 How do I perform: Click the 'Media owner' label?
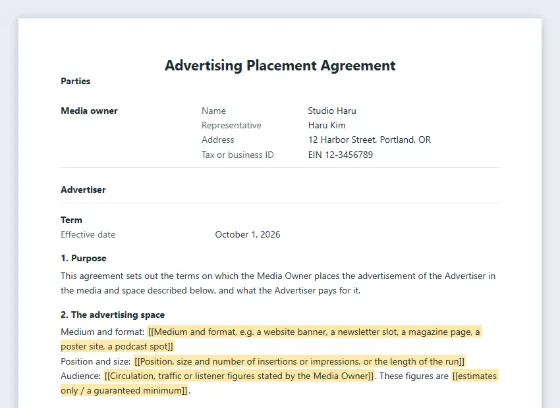tap(89, 111)
